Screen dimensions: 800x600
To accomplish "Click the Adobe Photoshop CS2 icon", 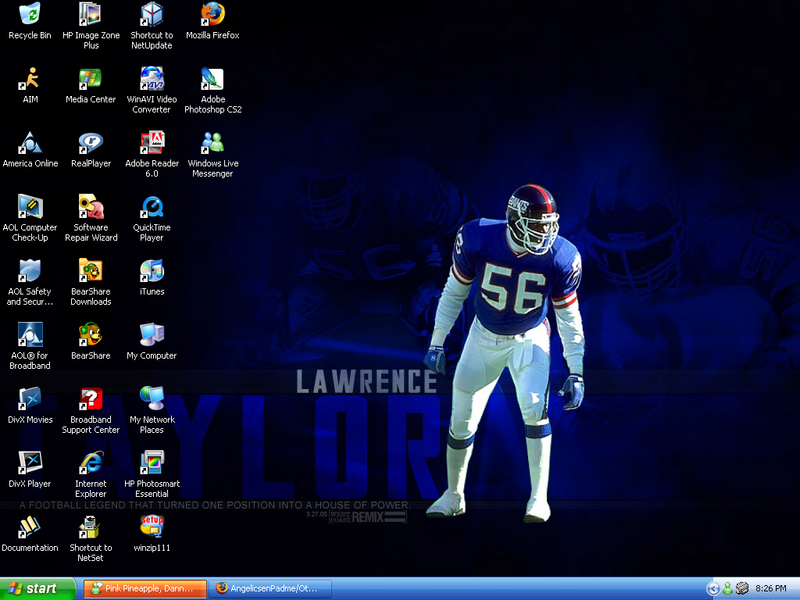I will coord(212,79).
